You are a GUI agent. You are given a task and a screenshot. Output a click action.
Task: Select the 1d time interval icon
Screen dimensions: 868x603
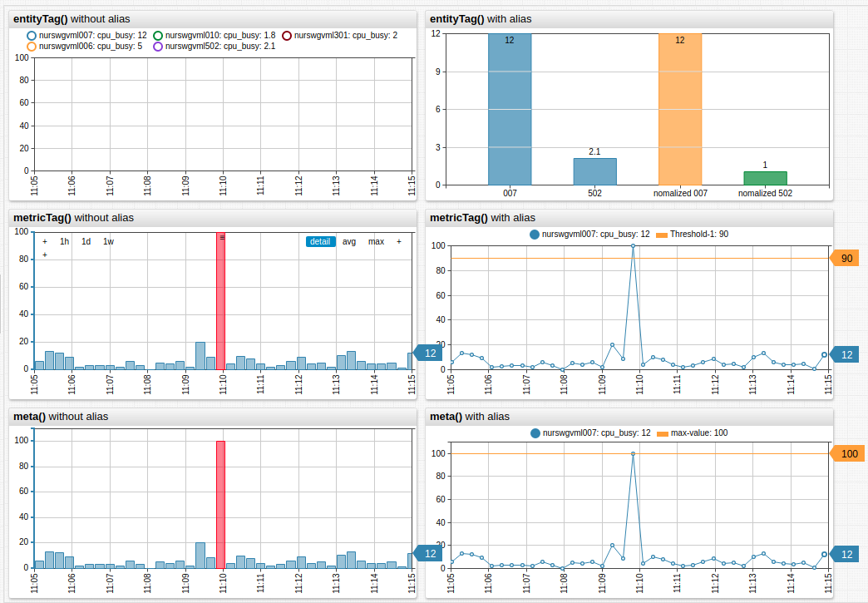[86, 241]
